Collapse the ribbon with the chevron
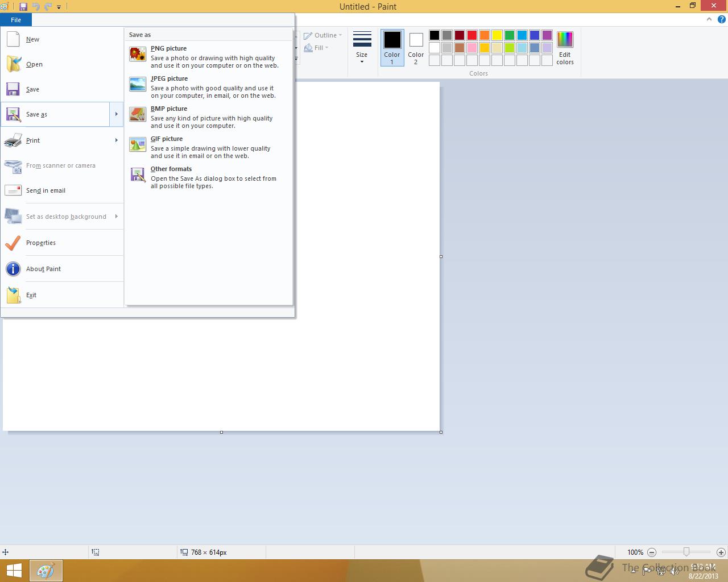The width and height of the screenshot is (728, 582). (709, 19)
